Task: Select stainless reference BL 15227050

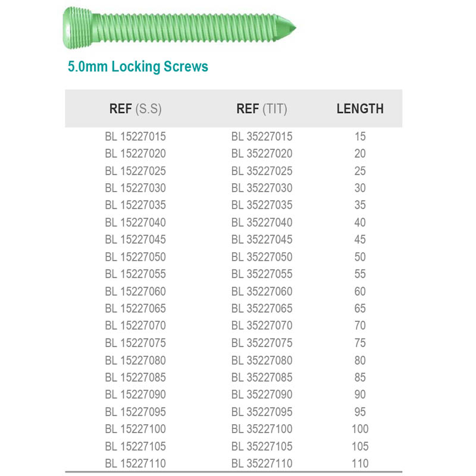Action: [136, 257]
